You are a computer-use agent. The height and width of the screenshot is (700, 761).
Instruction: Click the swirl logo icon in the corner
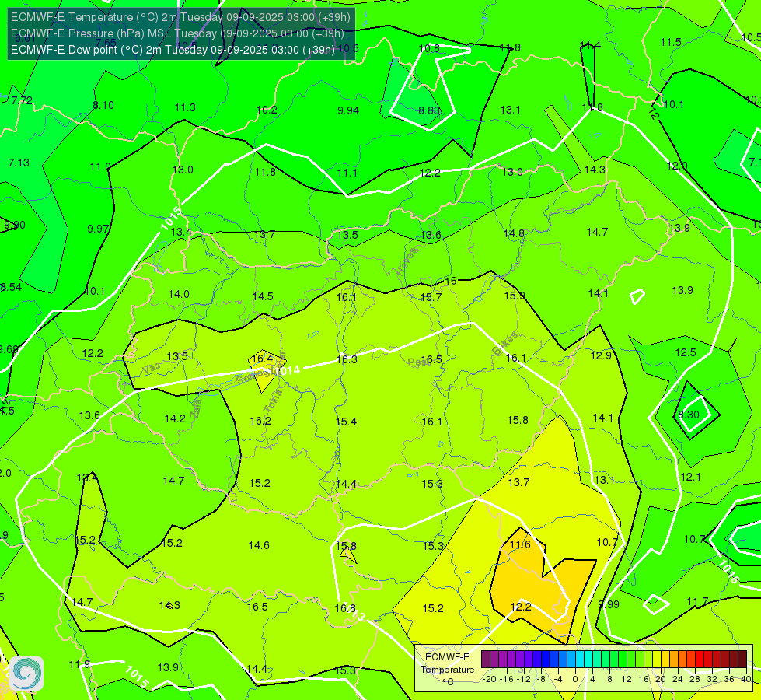click(26, 674)
